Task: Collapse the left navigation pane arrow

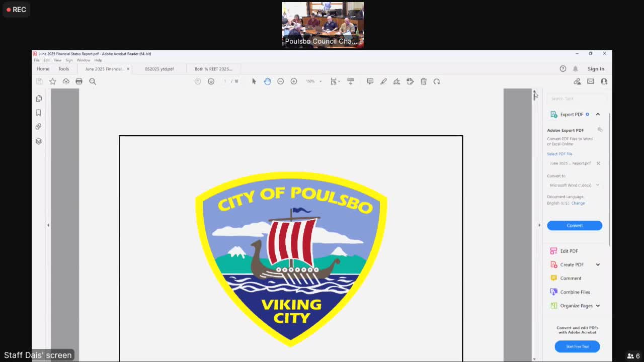Action: (48, 225)
